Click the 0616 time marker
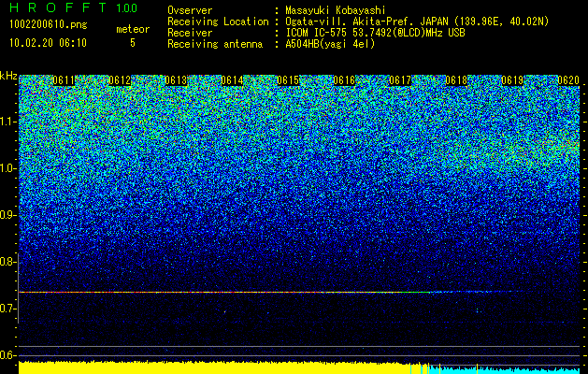The width and height of the screenshot is (588, 374). click(x=344, y=80)
